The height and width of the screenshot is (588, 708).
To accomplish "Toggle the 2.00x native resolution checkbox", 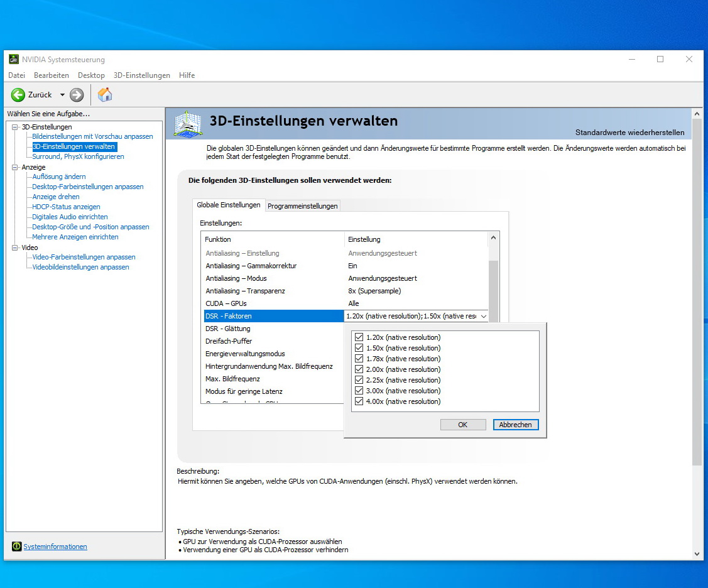I will click(x=359, y=369).
